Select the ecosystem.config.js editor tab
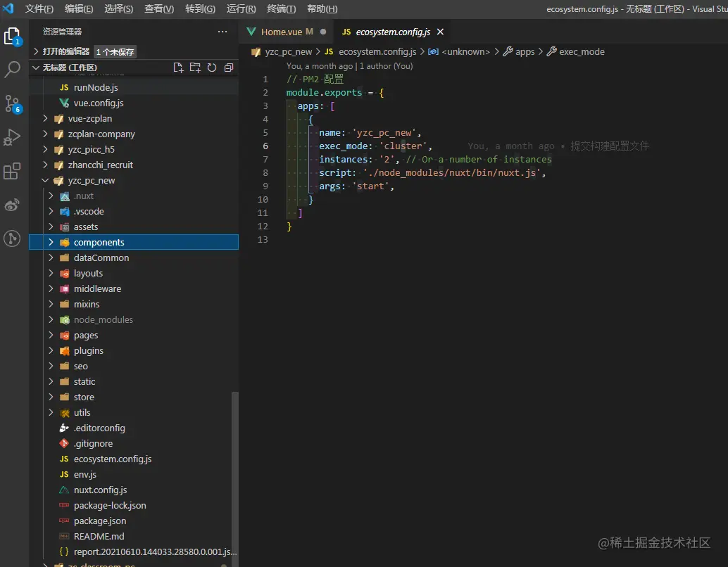 pyautogui.click(x=392, y=32)
